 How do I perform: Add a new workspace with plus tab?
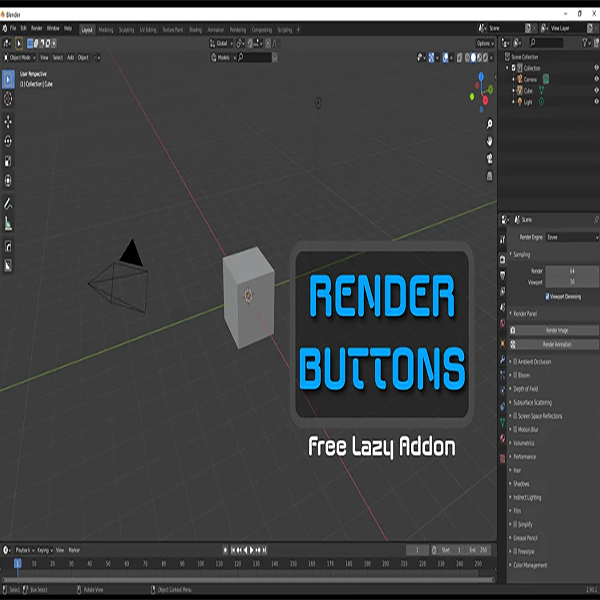298,30
